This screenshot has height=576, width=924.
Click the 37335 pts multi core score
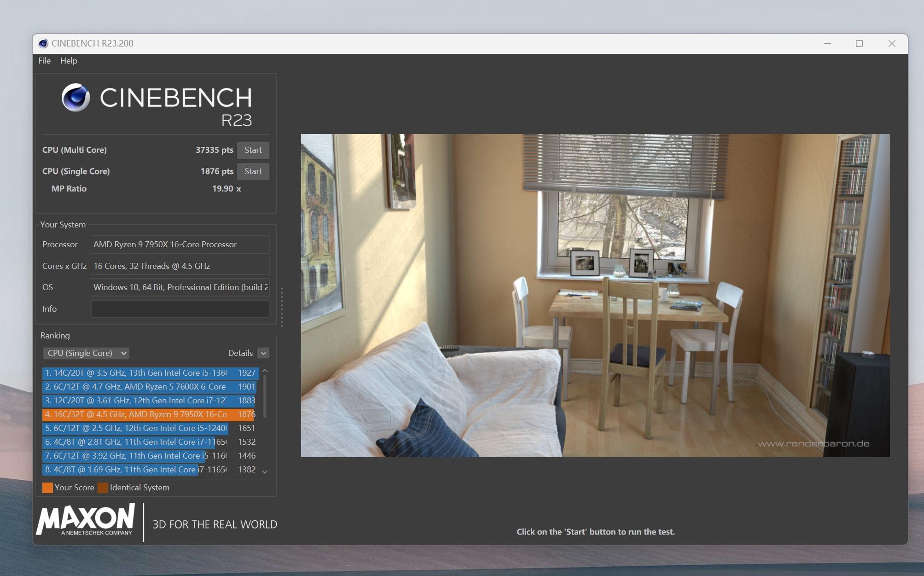[x=214, y=150]
